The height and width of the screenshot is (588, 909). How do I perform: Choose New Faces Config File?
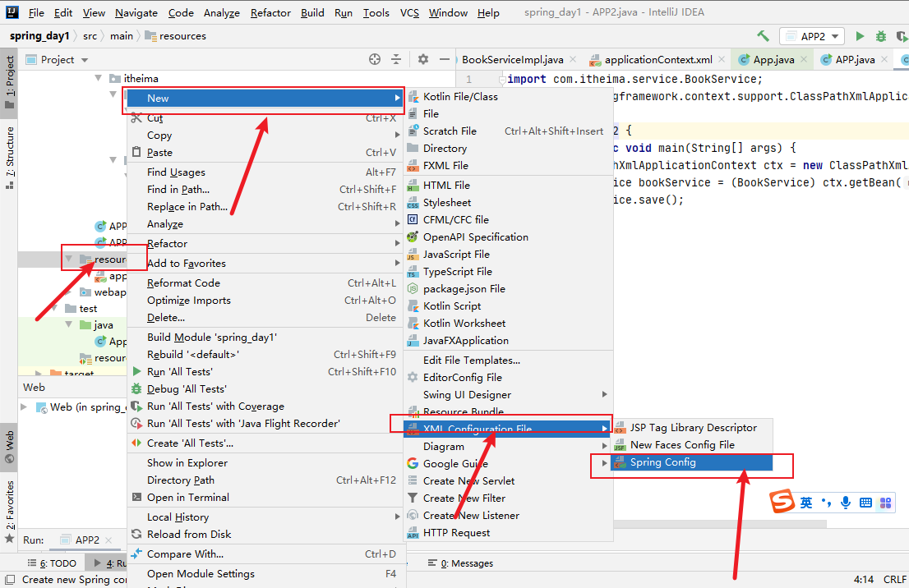click(693, 445)
